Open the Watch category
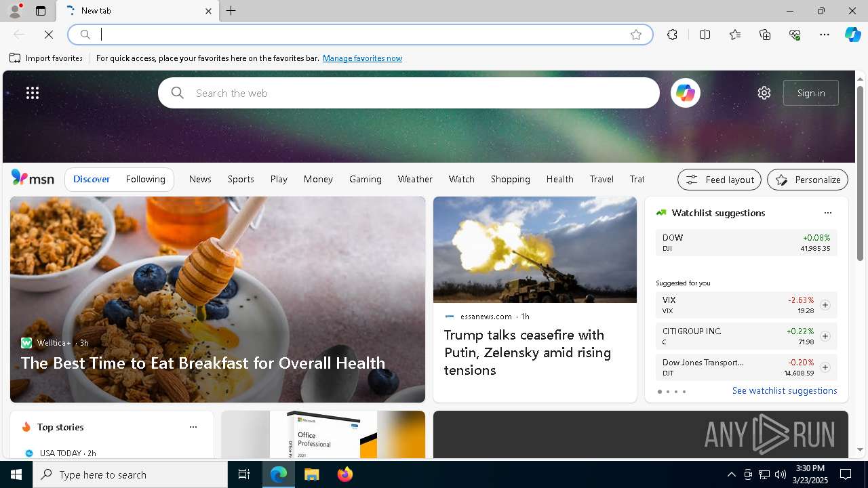Screen dimensions: 868x488 coord(462,179)
